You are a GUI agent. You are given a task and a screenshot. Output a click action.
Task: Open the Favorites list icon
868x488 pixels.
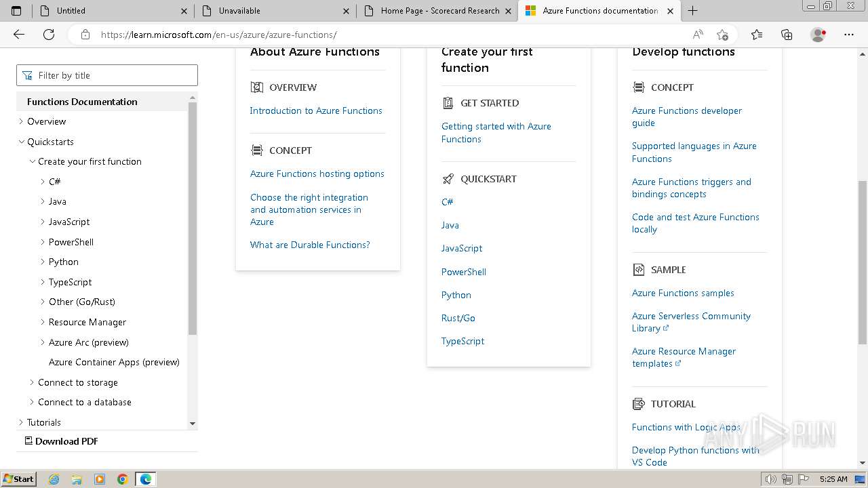757,35
